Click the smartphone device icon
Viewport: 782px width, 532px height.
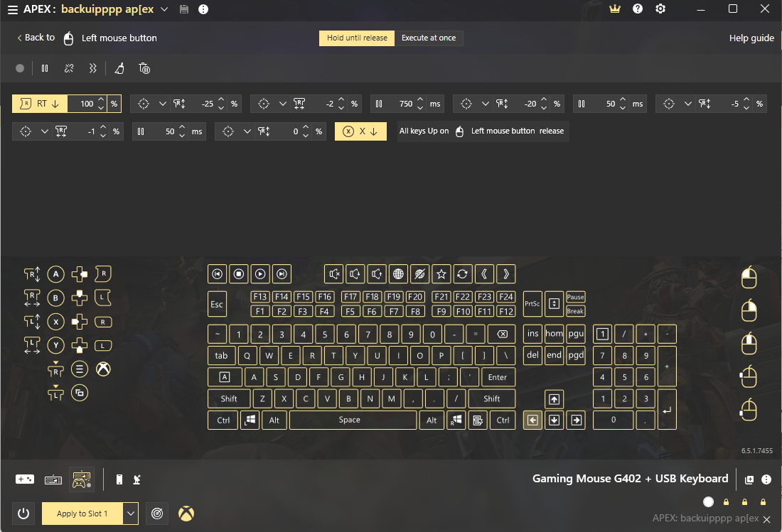click(119, 479)
